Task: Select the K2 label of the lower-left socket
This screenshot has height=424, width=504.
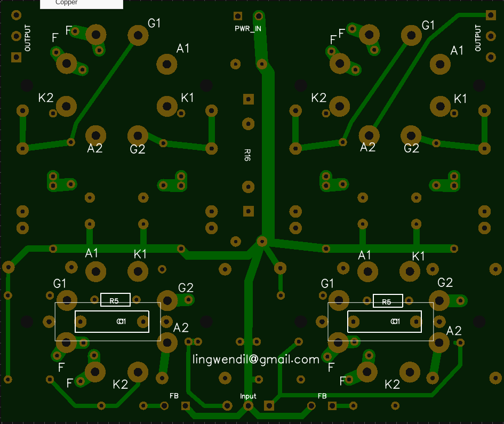Action: point(120,385)
